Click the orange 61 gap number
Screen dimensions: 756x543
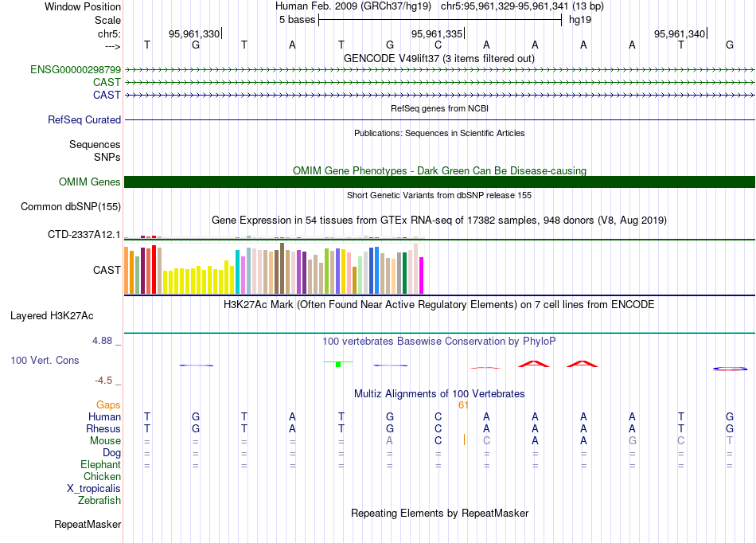(x=463, y=405)
